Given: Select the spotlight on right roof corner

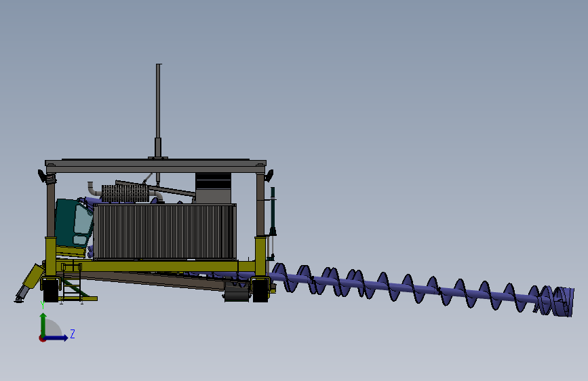Looking at the screenshot, I should tap(269, 175).
